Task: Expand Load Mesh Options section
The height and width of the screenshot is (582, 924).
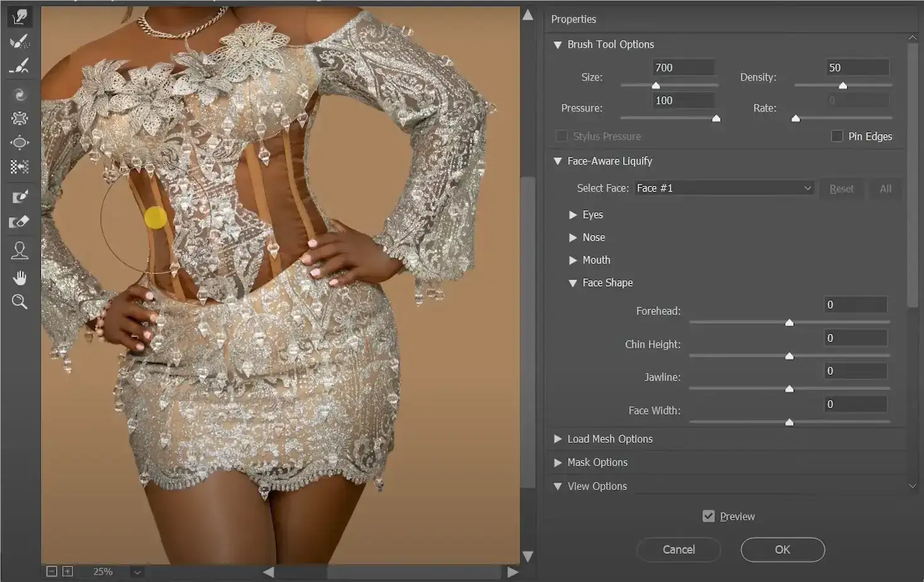Action: 558,439
